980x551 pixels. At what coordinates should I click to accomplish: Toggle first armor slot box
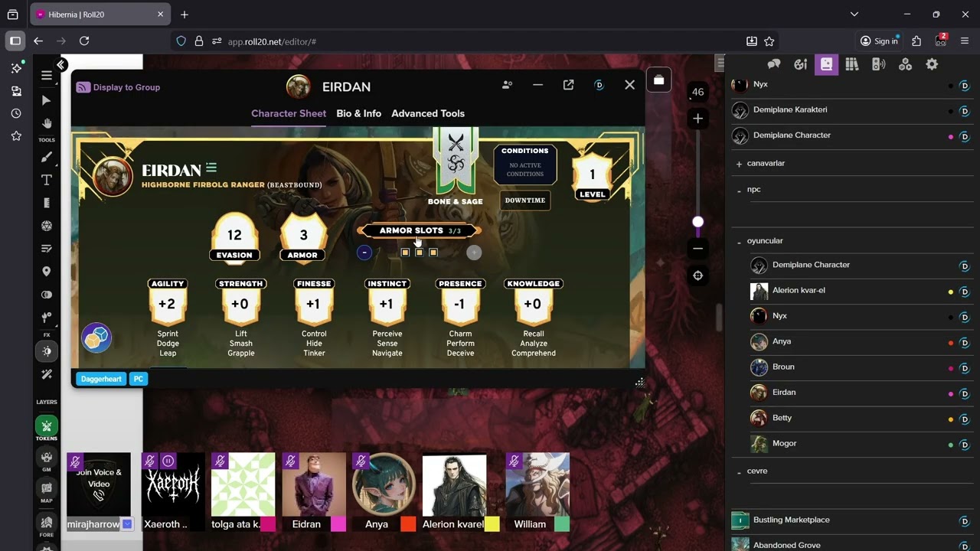[406, 253]
